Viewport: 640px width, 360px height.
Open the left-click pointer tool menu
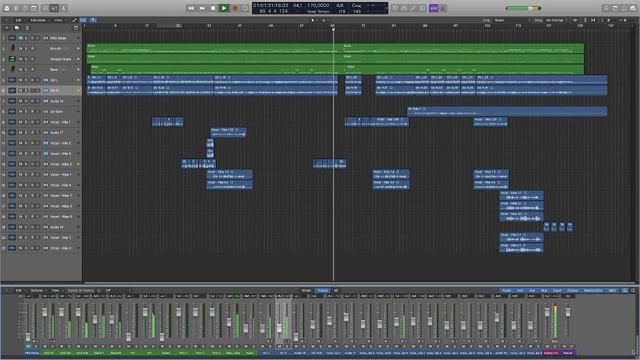pos(313,20)
